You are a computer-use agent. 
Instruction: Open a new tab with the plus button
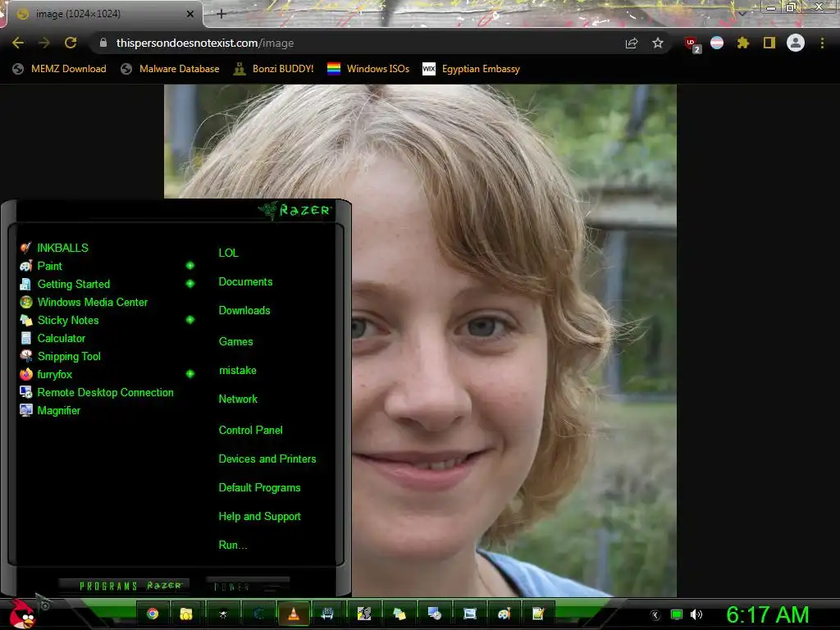[221, 14]
